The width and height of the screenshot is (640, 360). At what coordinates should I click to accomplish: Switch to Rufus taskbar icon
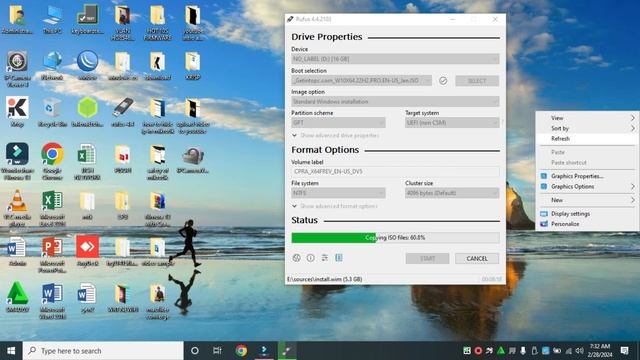(x=287, y=351)
